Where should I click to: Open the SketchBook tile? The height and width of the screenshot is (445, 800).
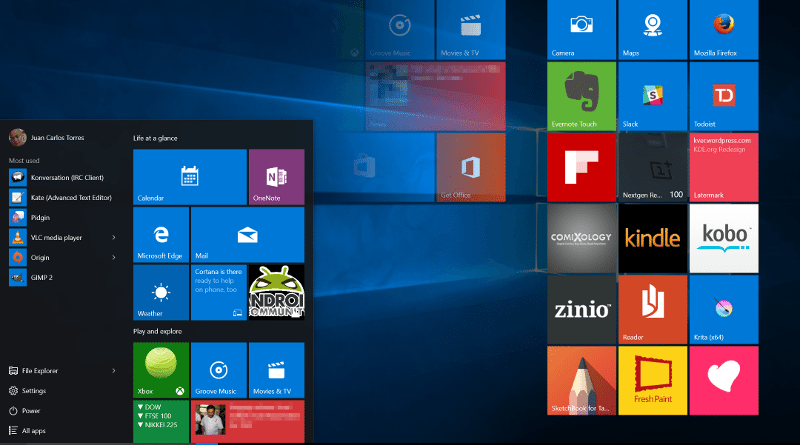tap(581, 381)
